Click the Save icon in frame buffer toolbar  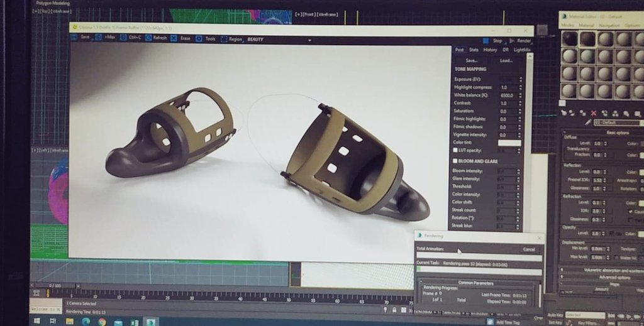[74, 37]
